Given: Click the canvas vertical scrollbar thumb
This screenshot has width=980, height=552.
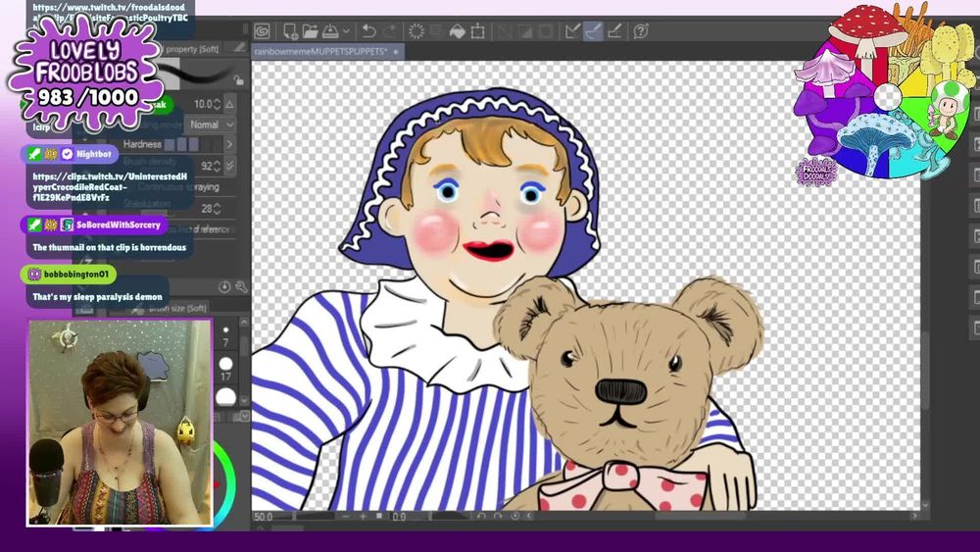Looking at the screenshot, I should click(x=925, y=369).
